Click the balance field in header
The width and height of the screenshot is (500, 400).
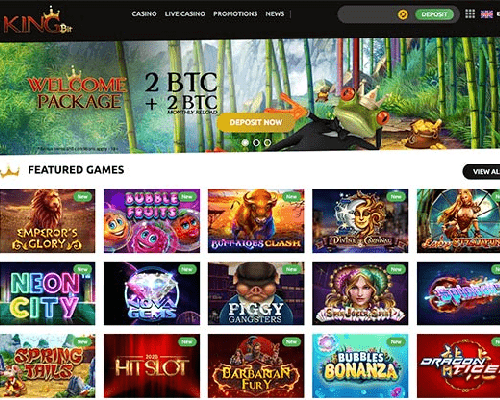(368, 15)
